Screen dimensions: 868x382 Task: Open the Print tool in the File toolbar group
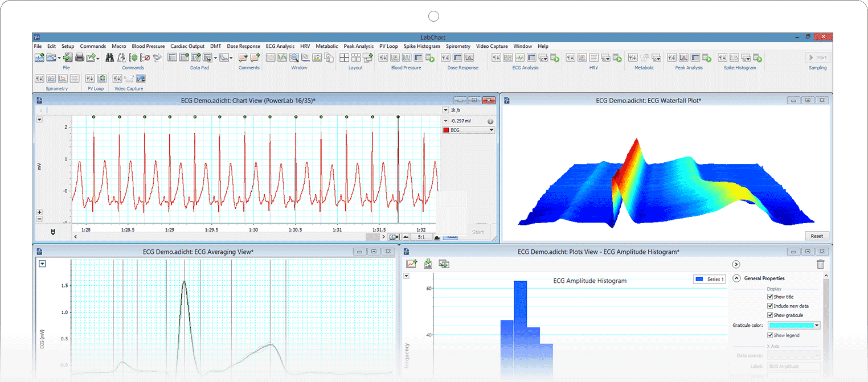click(79, 57)
